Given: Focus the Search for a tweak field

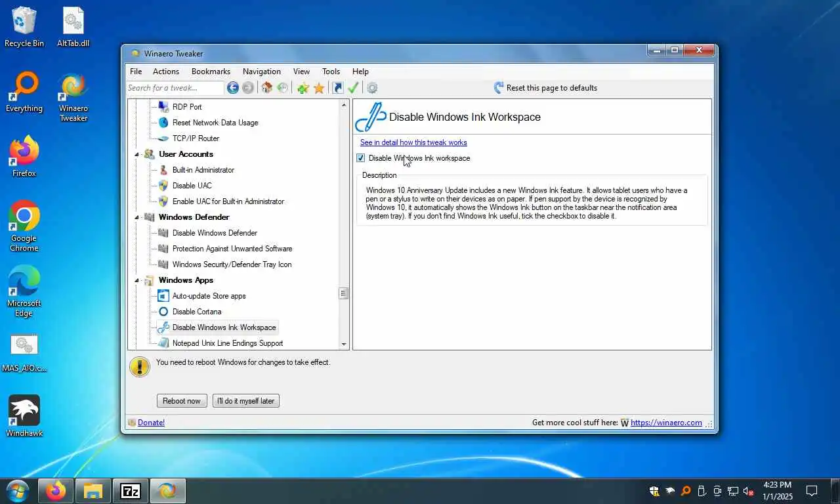Looking at the screenshot, I should [x=175, y=88].
